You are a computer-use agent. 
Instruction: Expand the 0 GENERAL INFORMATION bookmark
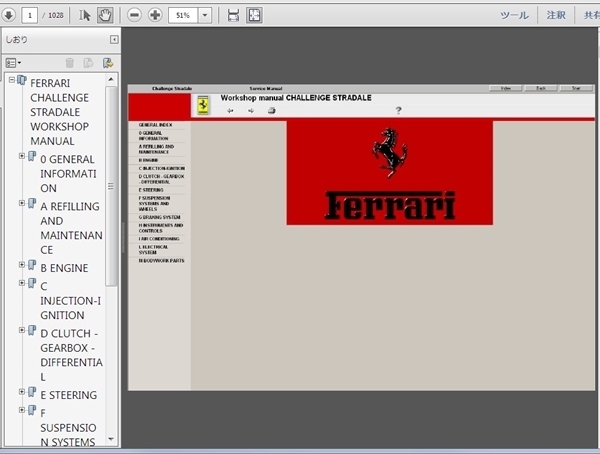(x=22, y=156)
